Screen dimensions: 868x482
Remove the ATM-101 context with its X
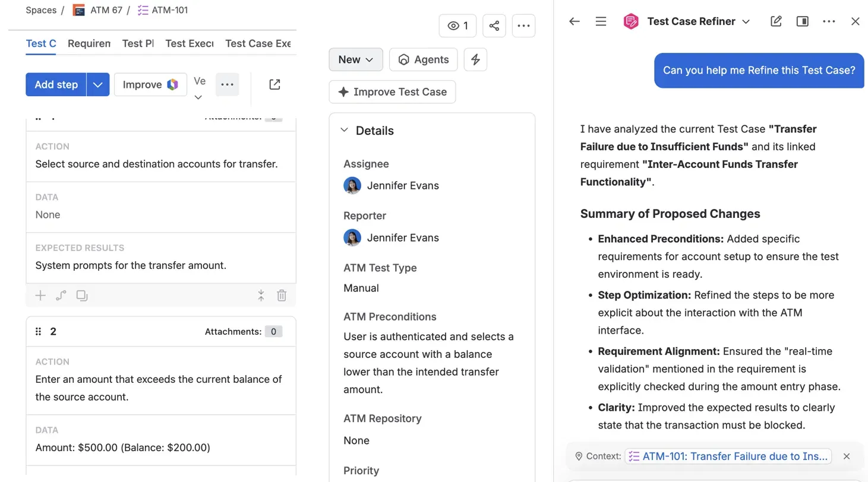[x=847, y=456]
